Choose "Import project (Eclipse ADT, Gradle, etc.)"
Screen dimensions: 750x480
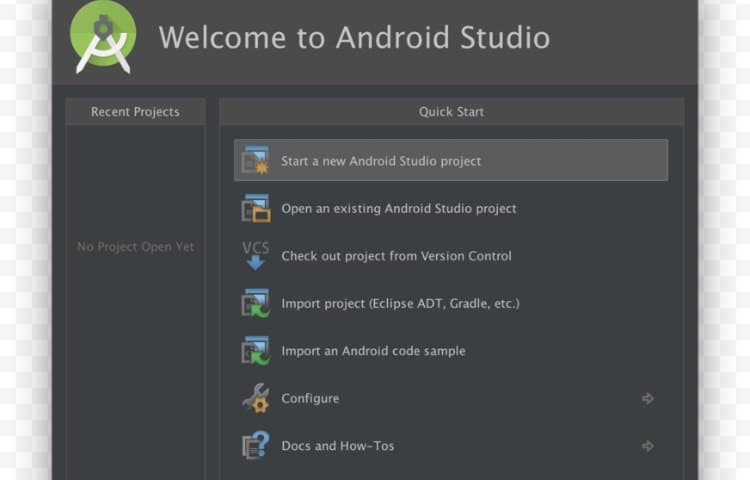(400, 303)
